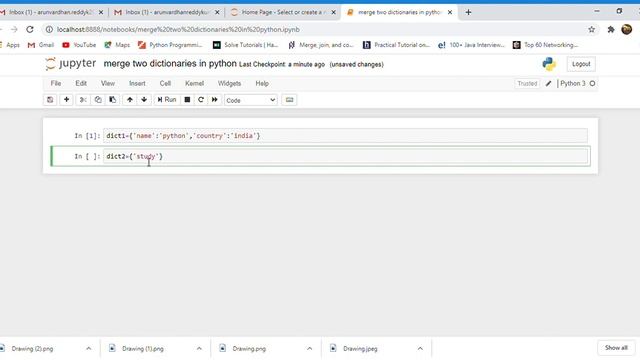Insert a cell below with plus icon
Image resolution: width=640 pixels, height=360 pixels.
click(x=66, y=100)
